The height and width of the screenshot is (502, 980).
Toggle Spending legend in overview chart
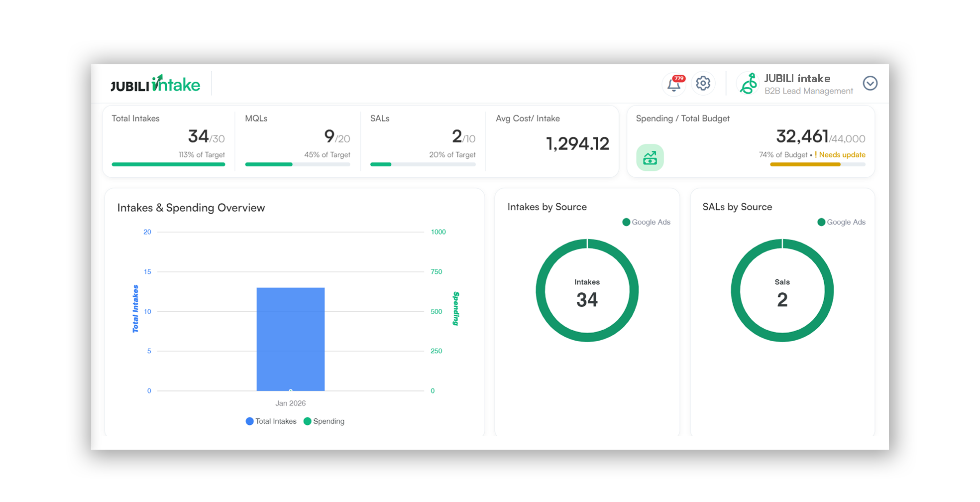point(324,421)
